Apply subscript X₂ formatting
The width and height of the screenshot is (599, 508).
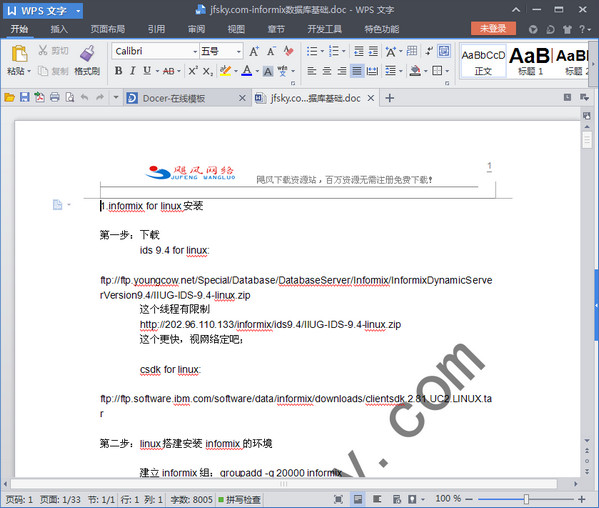pos(208,71)
